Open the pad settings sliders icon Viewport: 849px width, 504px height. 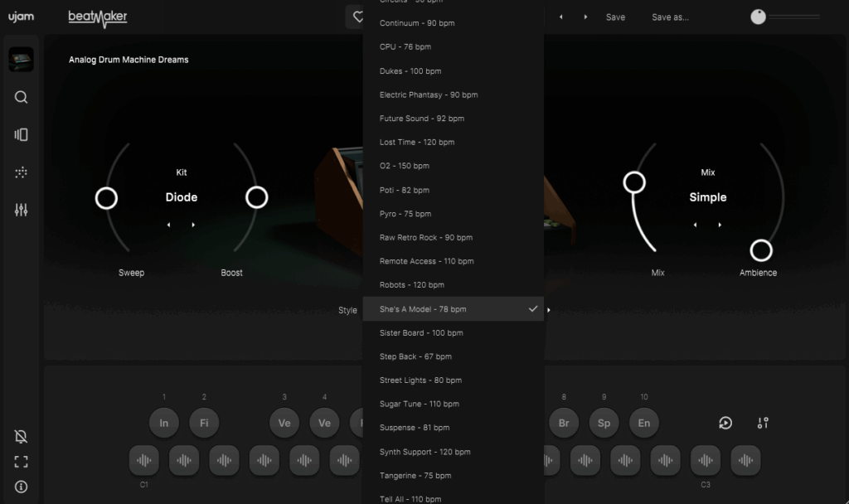pyautogui.click(x=763, y=423)
